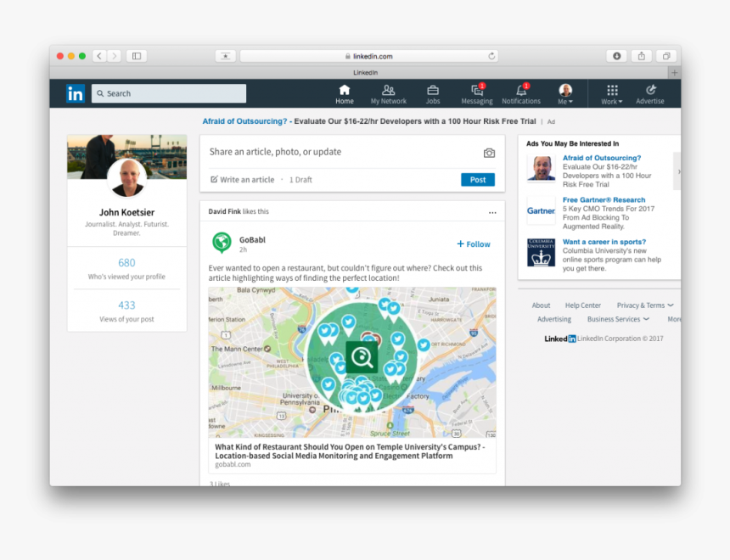The image size is (730, 560).
Task: Click John Koetsier profile photo
Action: (126, 178)
